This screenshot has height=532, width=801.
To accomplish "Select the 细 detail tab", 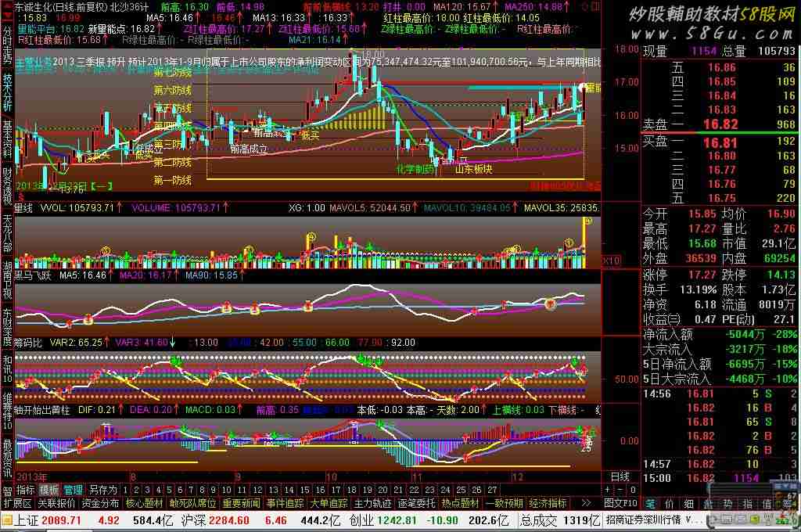I will [688, 504].
